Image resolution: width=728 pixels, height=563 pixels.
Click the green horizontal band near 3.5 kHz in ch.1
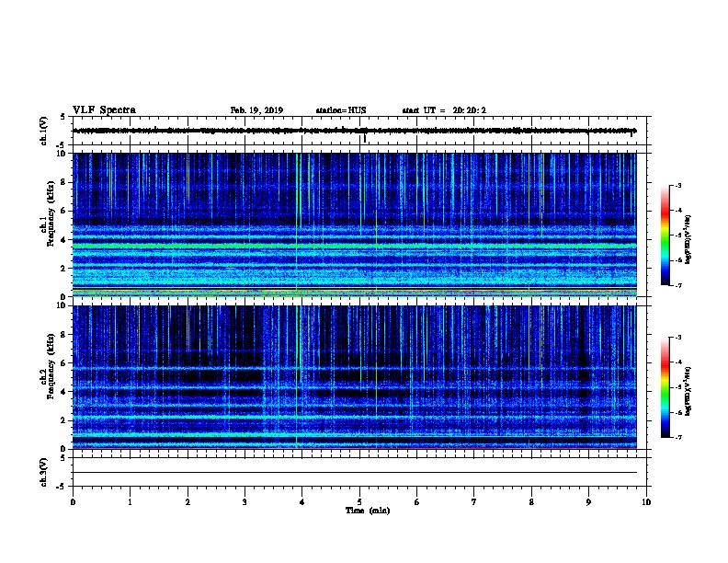click(355, 246)
